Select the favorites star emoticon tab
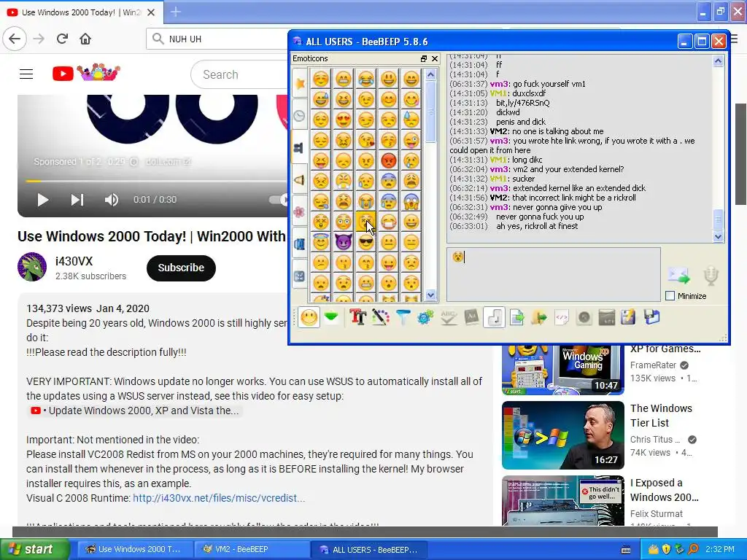 coord(300,84)
